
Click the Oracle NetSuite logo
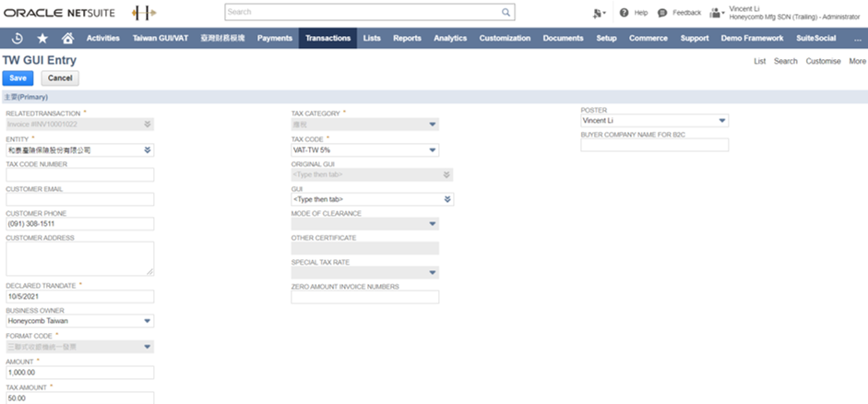(59, 12)
